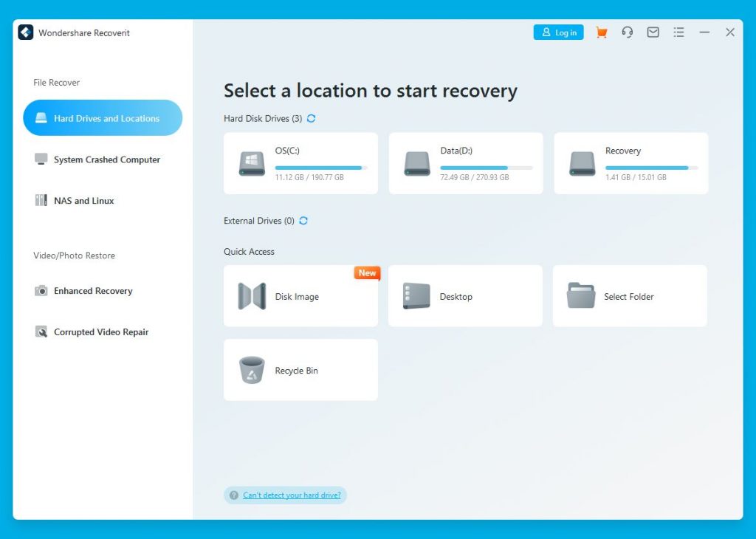The image size is (756, 539).
Task: Open the list menu in title bar
Action: click(x=678, y=32)
